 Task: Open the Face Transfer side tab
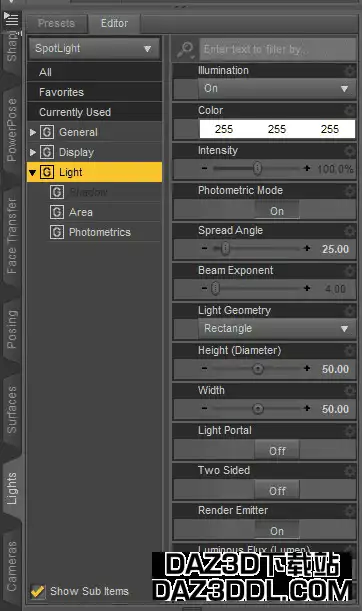point(12,236)
